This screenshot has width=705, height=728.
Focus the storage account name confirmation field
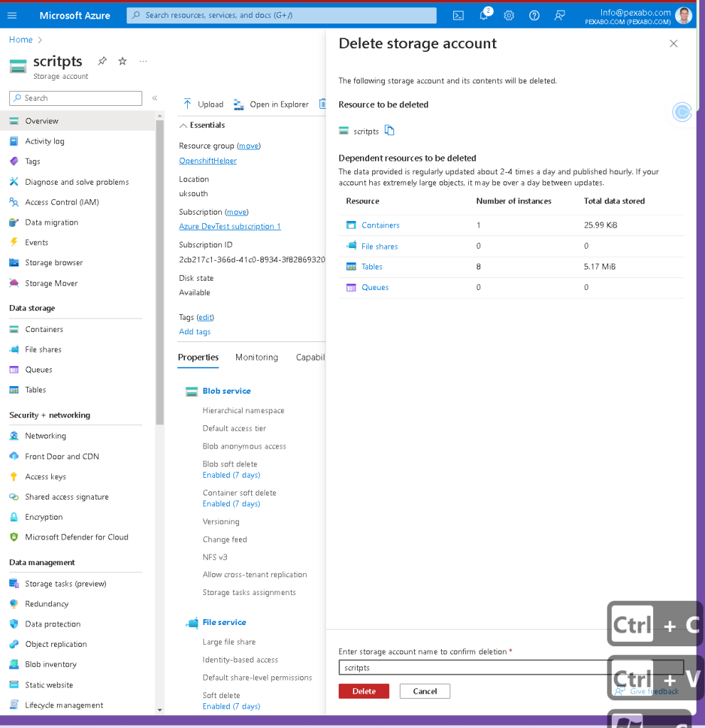tap(511, 667)
